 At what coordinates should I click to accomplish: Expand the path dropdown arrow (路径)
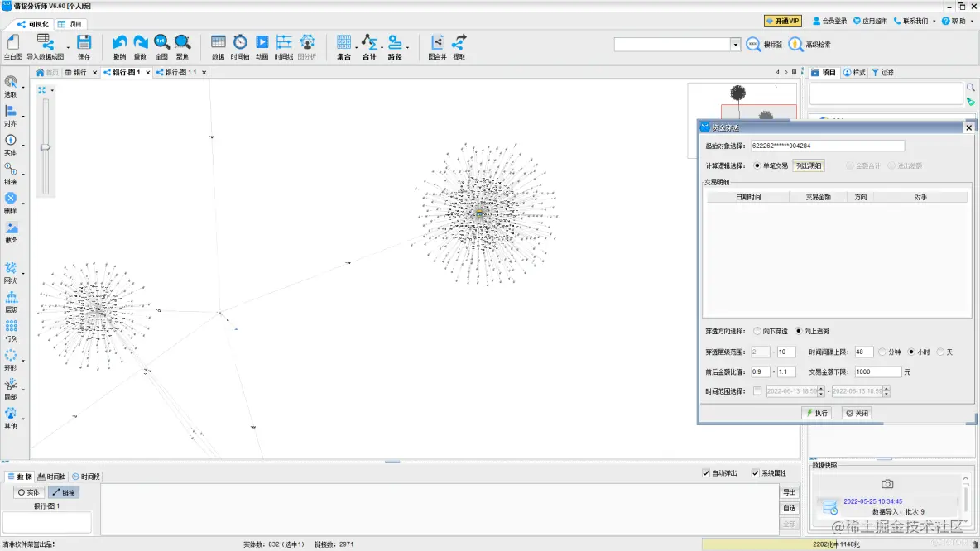407,47
